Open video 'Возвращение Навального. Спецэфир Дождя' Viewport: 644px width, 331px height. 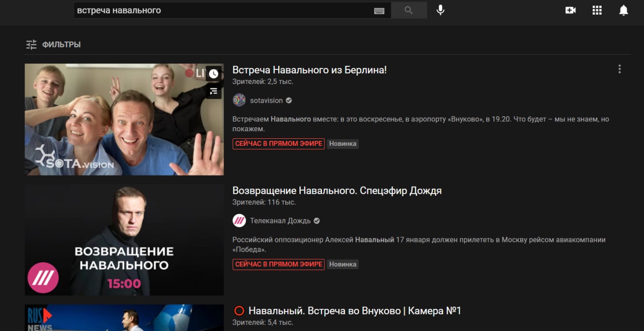337,191
